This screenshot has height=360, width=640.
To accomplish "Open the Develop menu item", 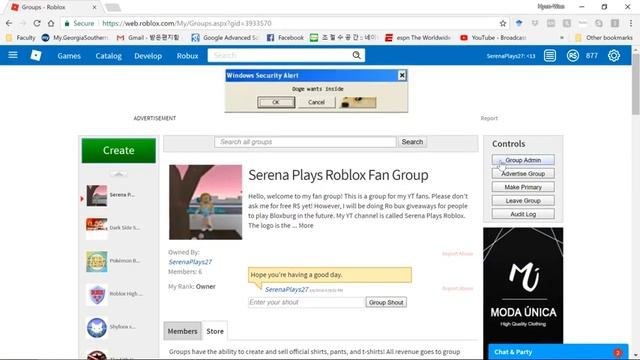I will click(x=148, y=56).
